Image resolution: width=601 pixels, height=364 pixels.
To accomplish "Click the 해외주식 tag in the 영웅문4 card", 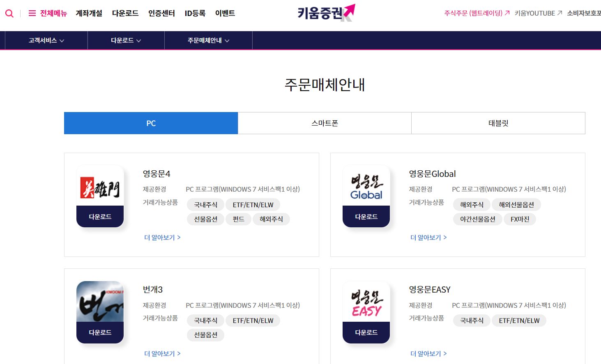I will click(x=271, y=219).
